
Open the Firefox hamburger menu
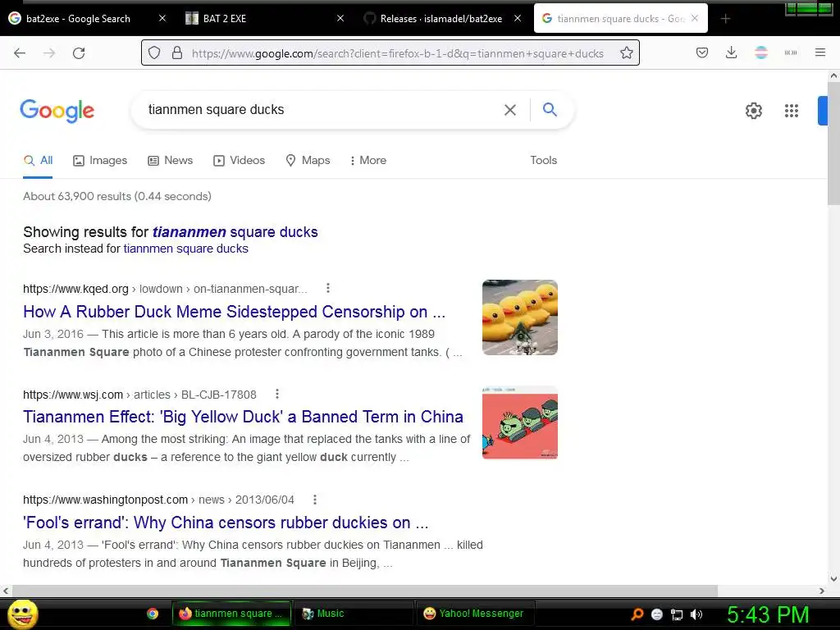point(819,52)
